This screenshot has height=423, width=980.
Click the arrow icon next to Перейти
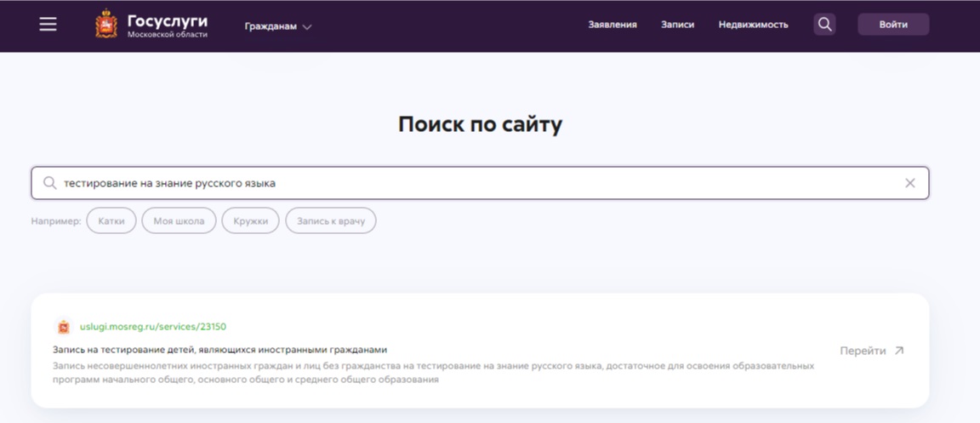point(898,351)
